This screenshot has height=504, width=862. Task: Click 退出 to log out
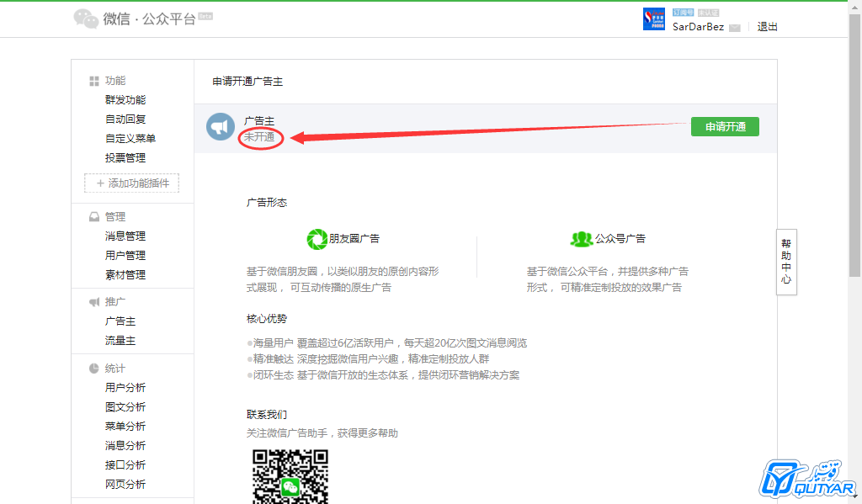[767, 26]
